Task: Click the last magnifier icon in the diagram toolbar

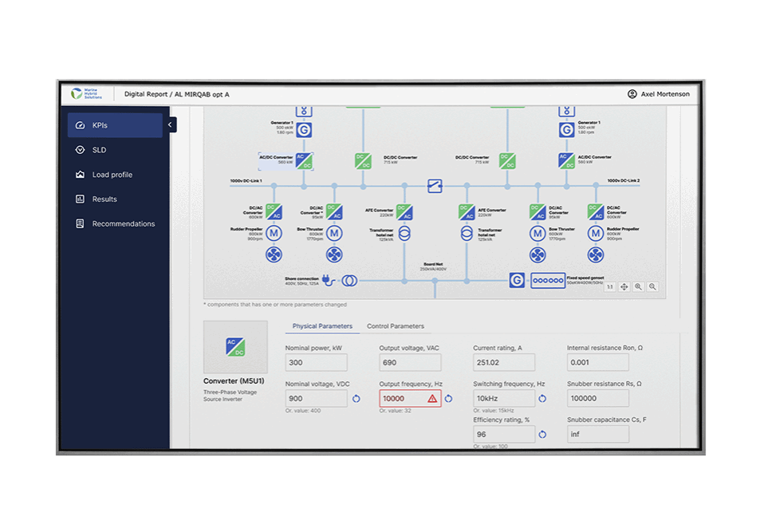Action: click(652, 286)
